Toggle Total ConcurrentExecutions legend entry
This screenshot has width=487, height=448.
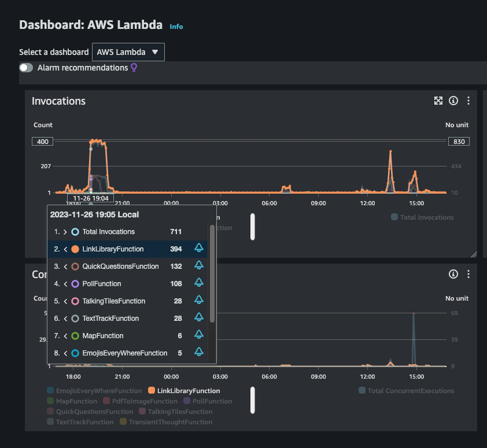tap(406, 391)
